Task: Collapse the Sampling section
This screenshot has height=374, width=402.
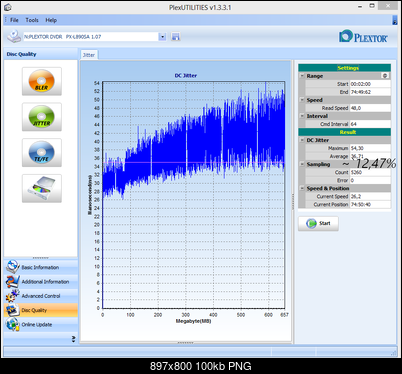Action: 302,164
